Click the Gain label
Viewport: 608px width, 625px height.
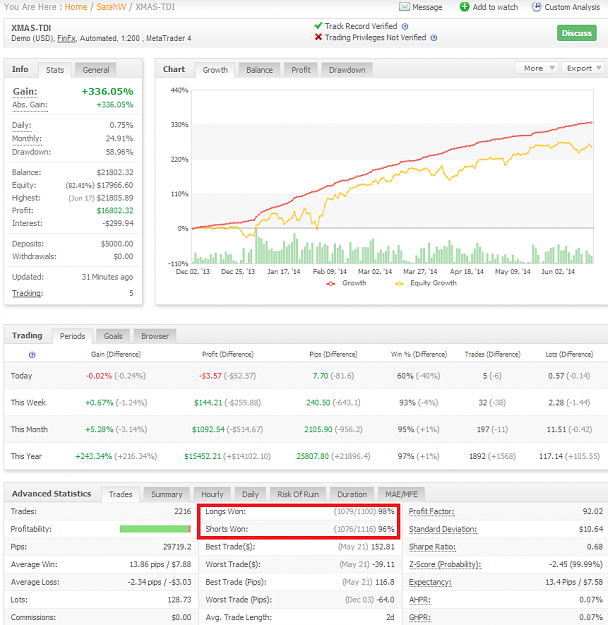(25, 92)
